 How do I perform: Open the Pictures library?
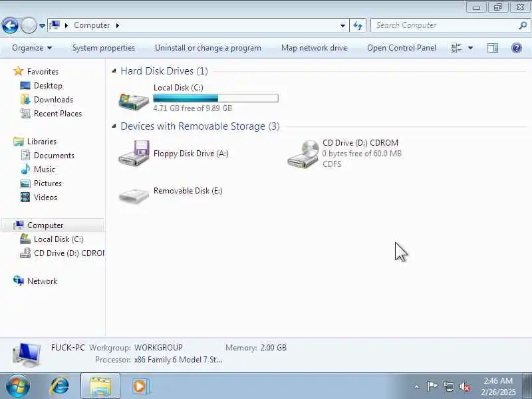(x=48, y=184)
